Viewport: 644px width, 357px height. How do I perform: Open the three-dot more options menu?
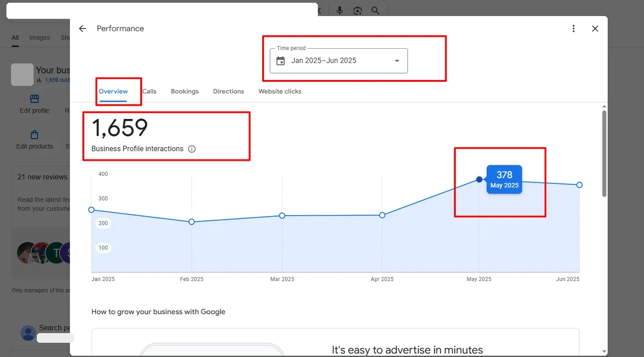point(574,28)
